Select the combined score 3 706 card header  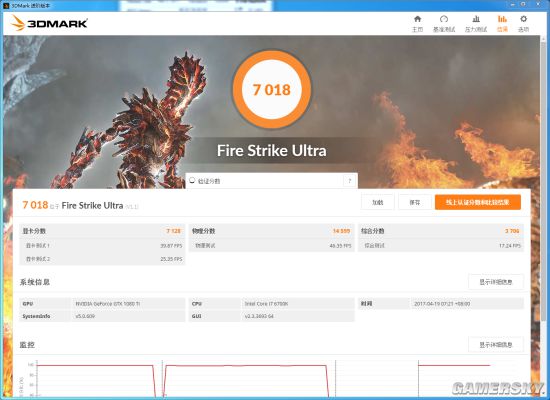point(441,231)
